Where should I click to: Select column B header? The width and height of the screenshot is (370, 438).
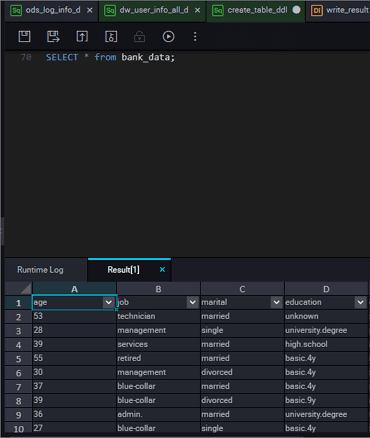158,289
